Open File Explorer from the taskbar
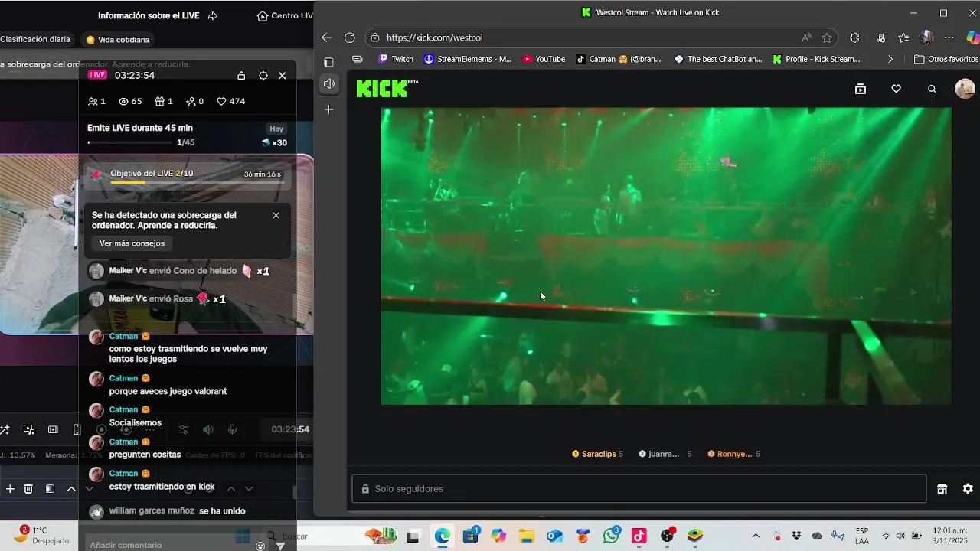Image resolution: width=980 pixels, height=551 pixels. tap(526, 536)
